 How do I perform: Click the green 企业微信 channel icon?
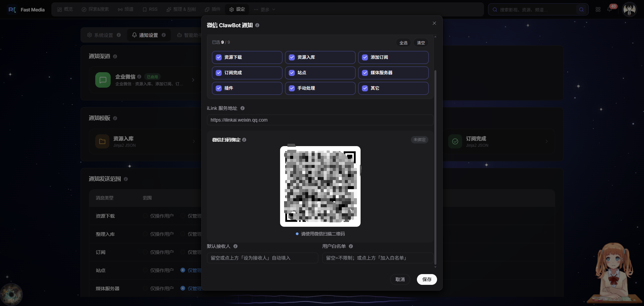103,80
